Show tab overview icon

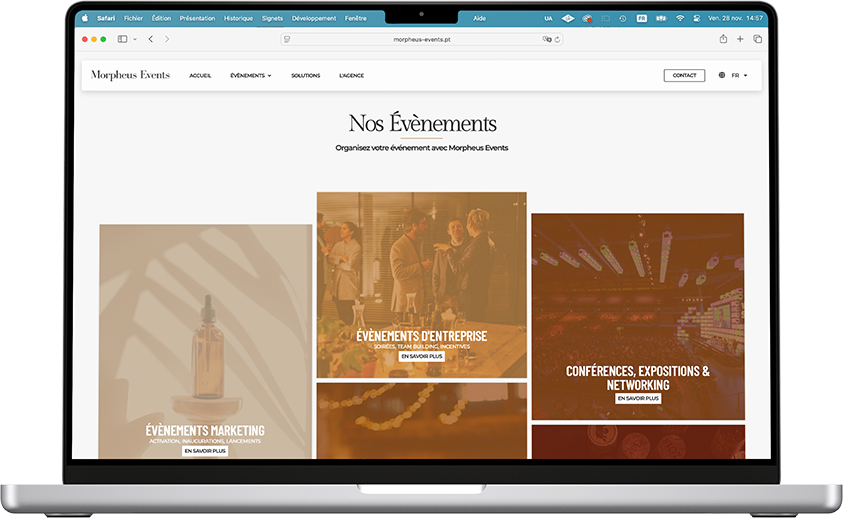757,39
